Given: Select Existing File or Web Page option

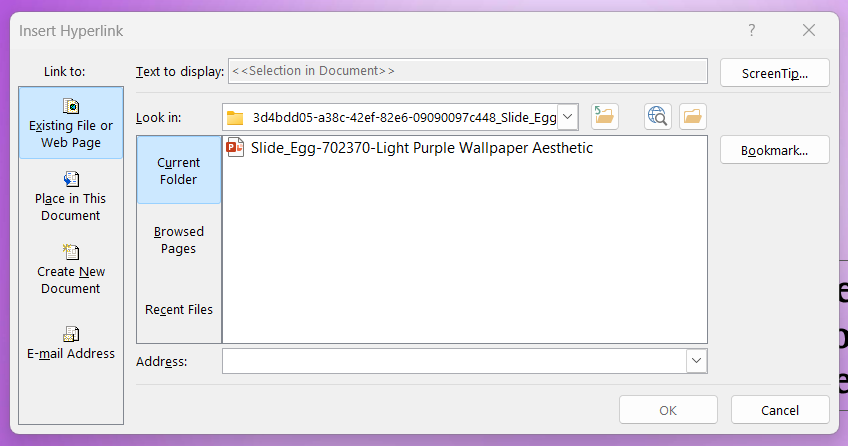Looking at the screenshot, I should click(x=71, y=123).
